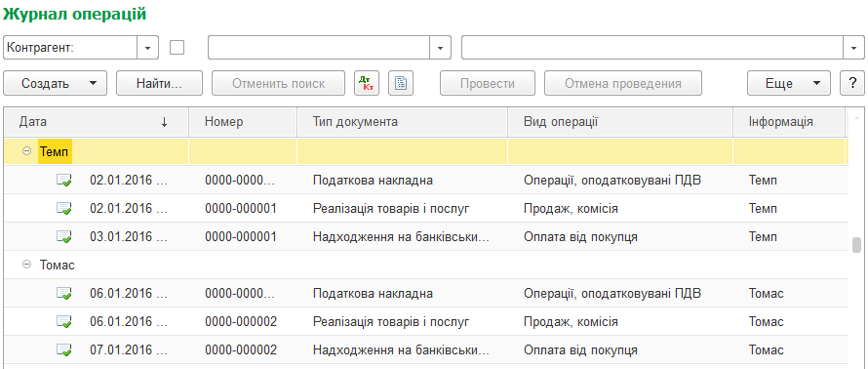
Task: Open the Контрагент filter type dropdown
Action: tap(147, 48)
